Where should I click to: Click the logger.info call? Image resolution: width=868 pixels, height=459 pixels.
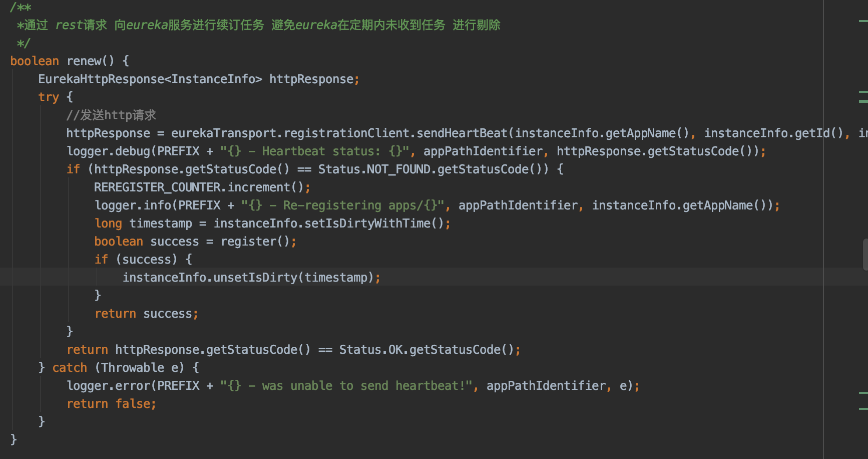tap(133, 205)
